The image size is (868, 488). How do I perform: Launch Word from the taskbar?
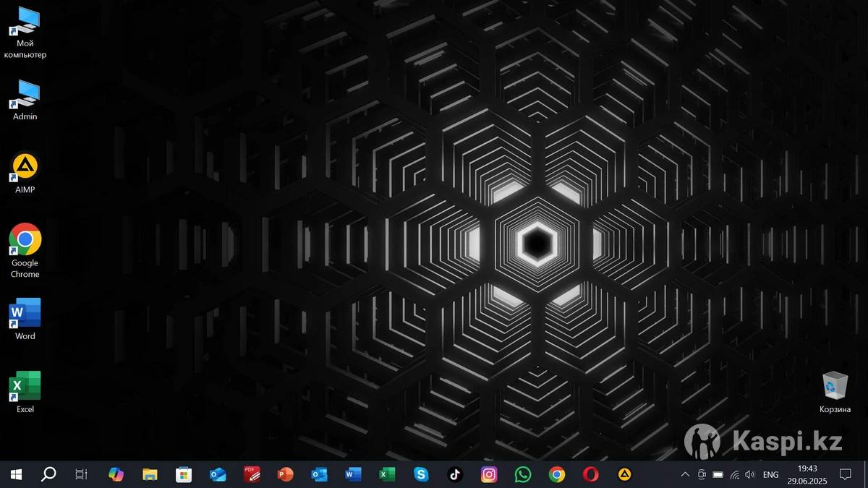click(353, 474)
